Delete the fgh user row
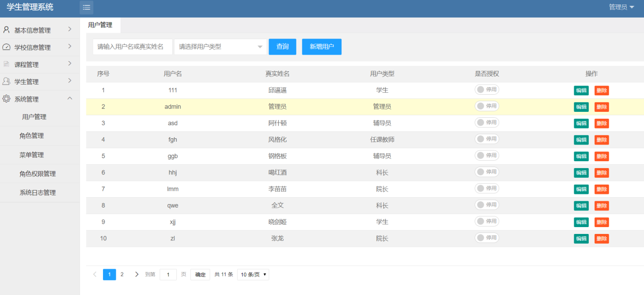Viewport: 644px width, 295px height. pyautogui.click(x=602, y=140)
